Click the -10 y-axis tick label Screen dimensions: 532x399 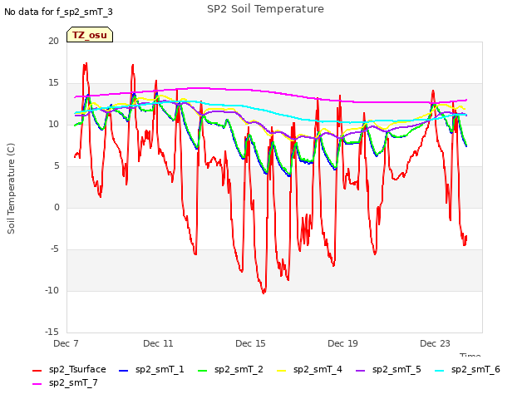tap(52, 290)
